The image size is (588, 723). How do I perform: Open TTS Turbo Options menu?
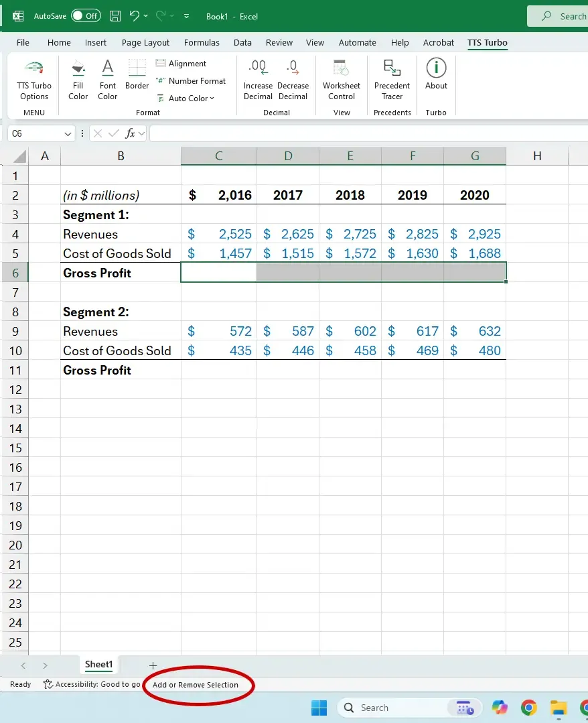(x=33, y=80)
